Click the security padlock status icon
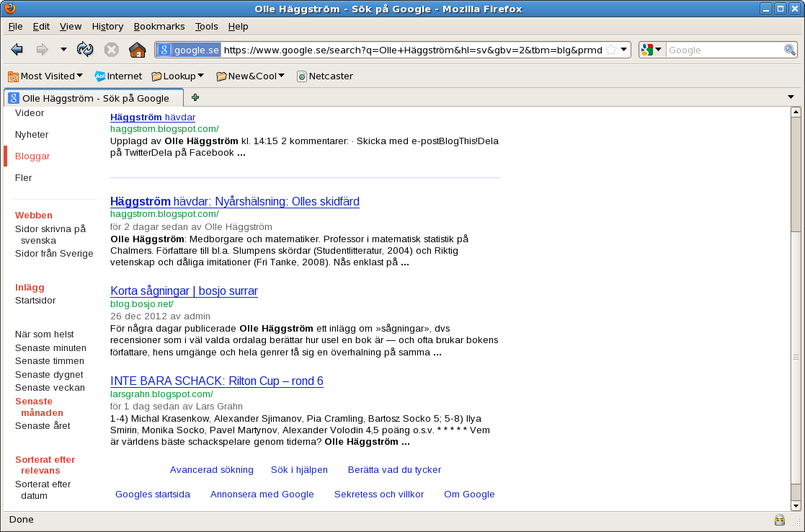805x532 pixels. (x=779, y=520)
